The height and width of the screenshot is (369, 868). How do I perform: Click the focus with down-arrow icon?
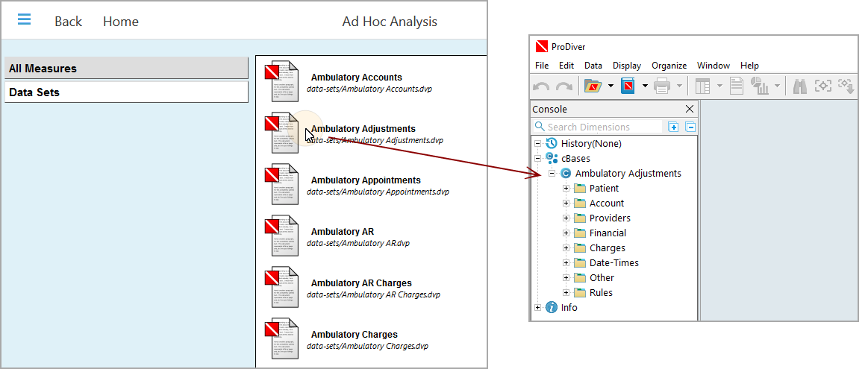(x=846, y=86)
